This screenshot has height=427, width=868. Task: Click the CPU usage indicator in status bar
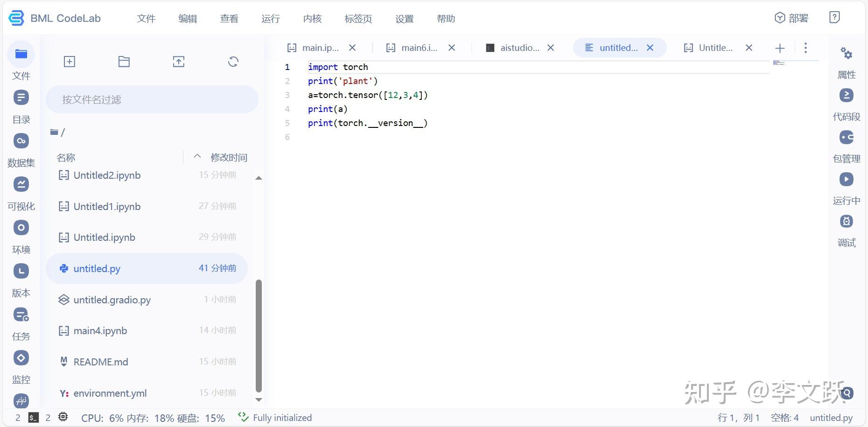[x=97, y=417]
